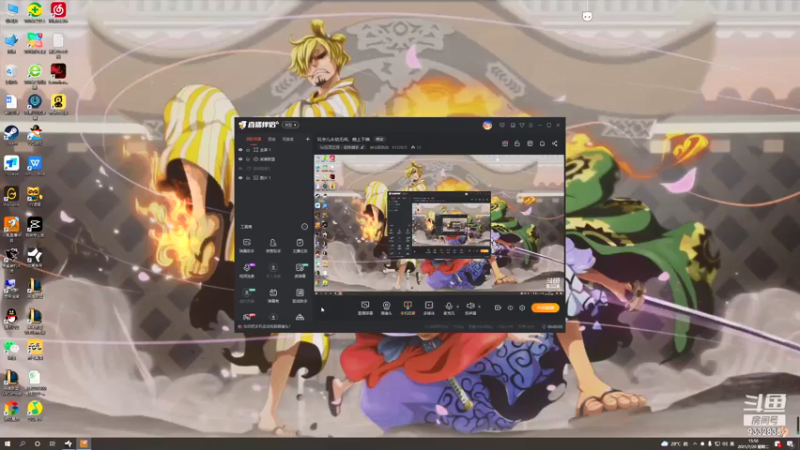Expand the system tray hidden icons chevron
Viewport: 800px width, 450px height.
click(694, 444)
